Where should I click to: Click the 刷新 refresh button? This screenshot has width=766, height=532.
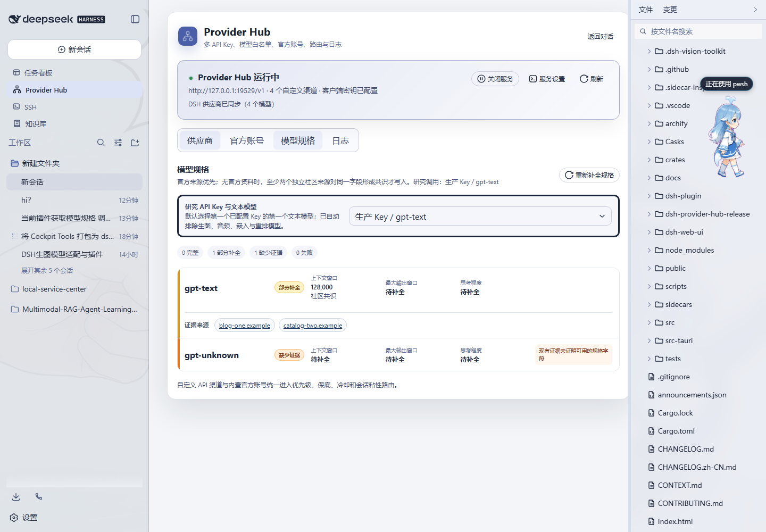[x=592, y=79]
